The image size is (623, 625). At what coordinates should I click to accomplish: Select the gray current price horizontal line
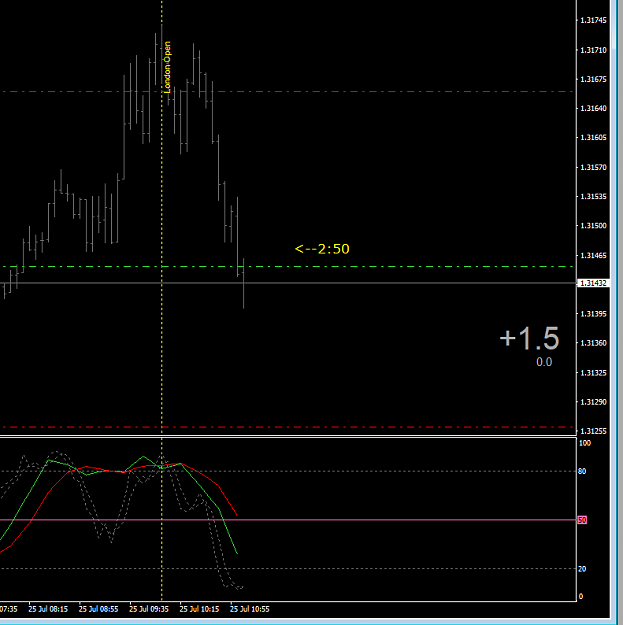287,283
